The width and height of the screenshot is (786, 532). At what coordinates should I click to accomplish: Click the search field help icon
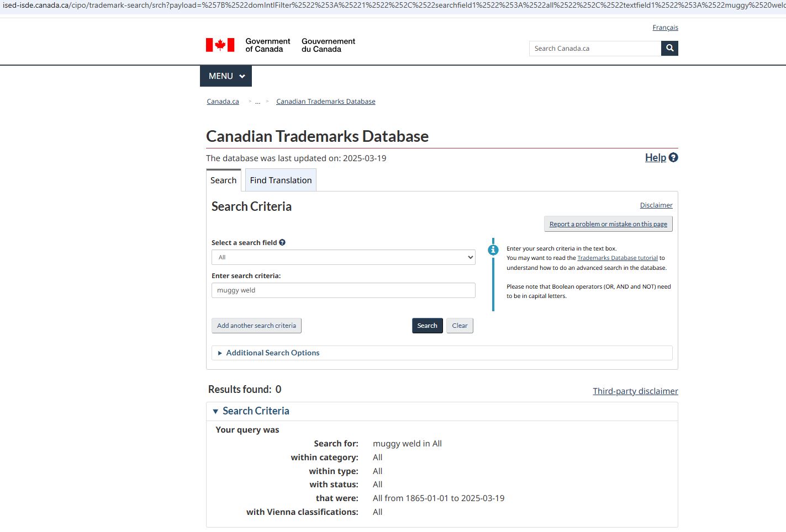(282, 242)
